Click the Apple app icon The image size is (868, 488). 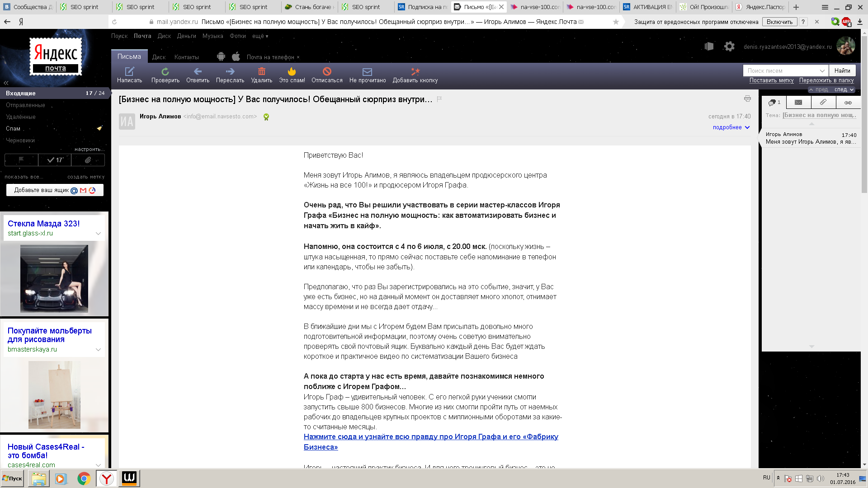[236, 56]
